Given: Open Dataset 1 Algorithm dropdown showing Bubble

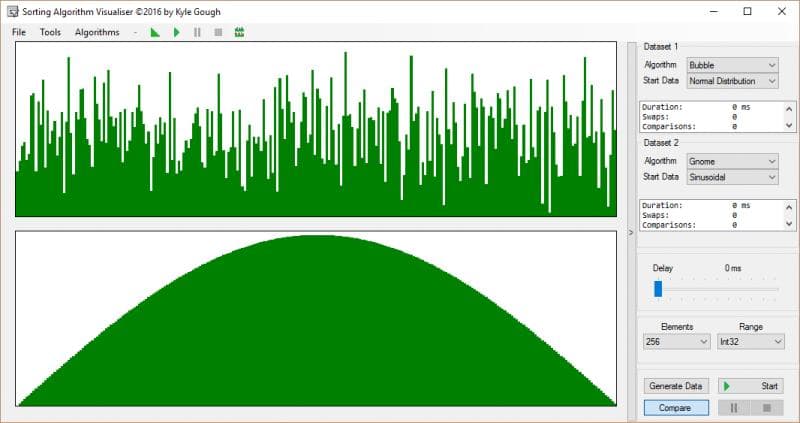Looking at the screenshot, I should (x=732, y=65).
